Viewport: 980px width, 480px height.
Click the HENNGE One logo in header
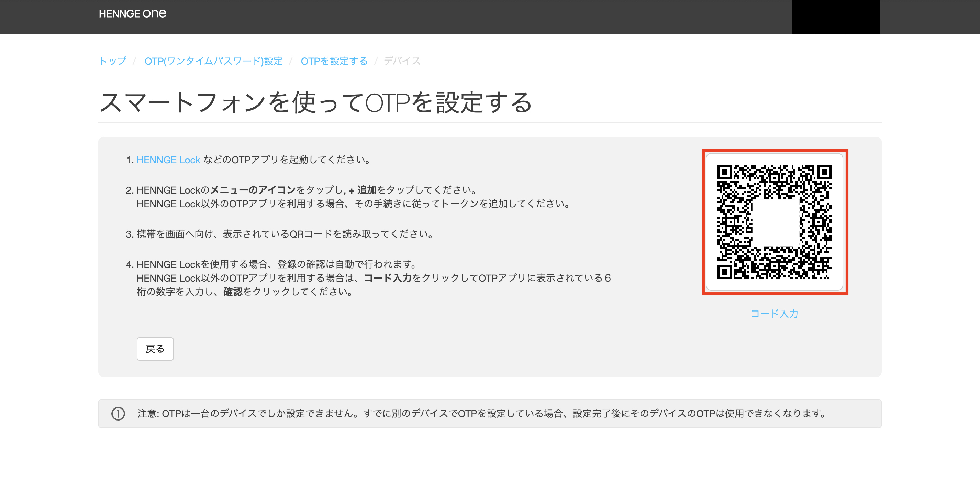point(132,14)
